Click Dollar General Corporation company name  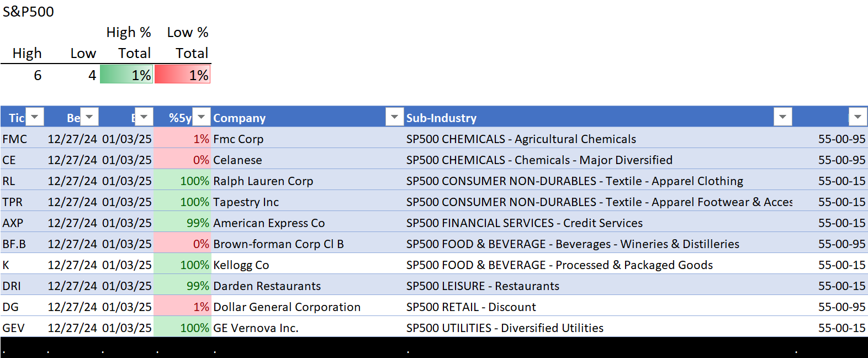pyautogui.click(x=287, y=307)
